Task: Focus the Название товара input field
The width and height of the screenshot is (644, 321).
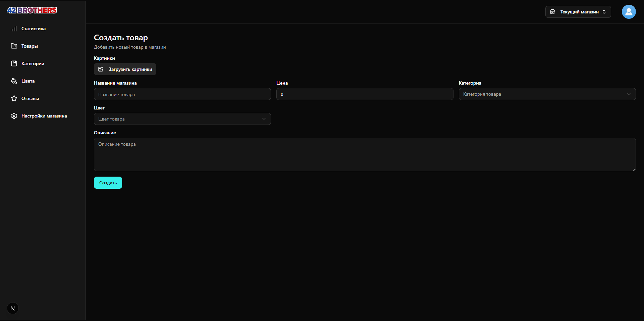Action: point(182,94)
